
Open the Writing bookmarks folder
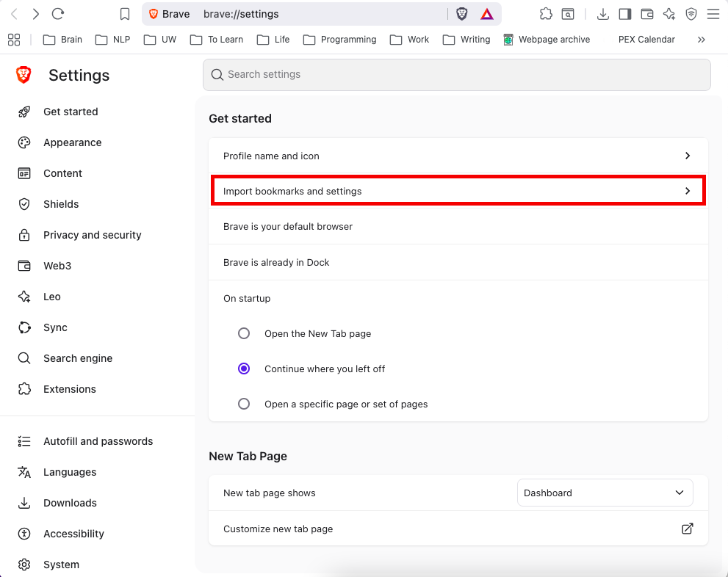[466, 40]
